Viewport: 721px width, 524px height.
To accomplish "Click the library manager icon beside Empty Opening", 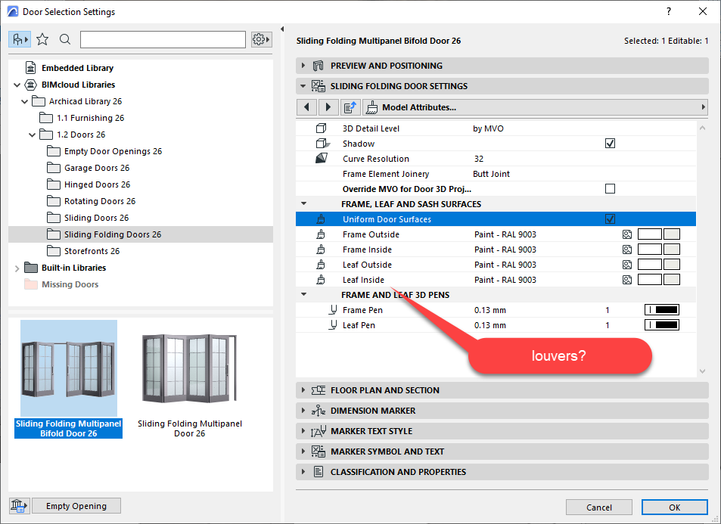I will (x=19, y=506).
